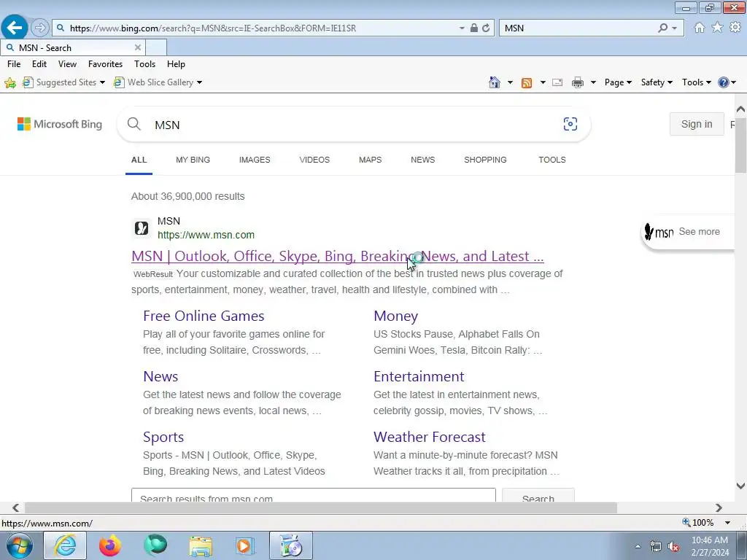
Task: Launch Firefox from the taskbar
Action: (x=110, y=545)
